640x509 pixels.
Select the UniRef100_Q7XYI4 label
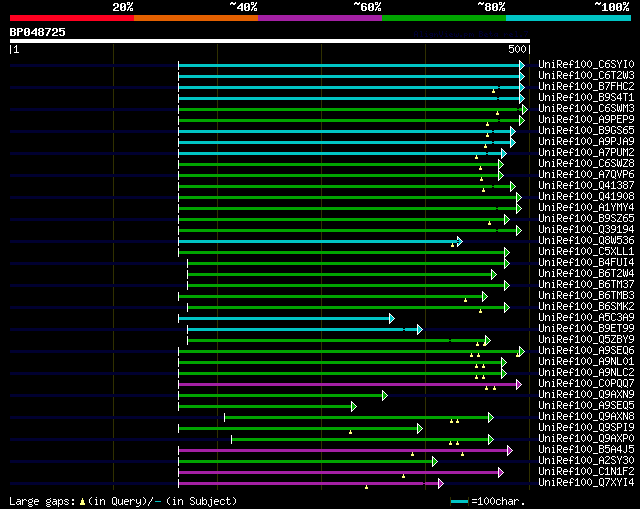pos(586,483)
